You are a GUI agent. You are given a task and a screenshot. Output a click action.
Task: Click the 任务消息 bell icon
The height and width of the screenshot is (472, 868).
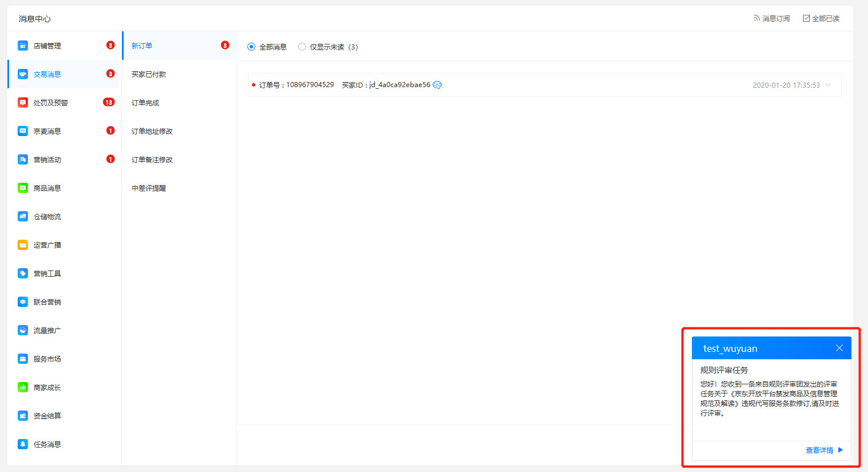tap(23, 444)
